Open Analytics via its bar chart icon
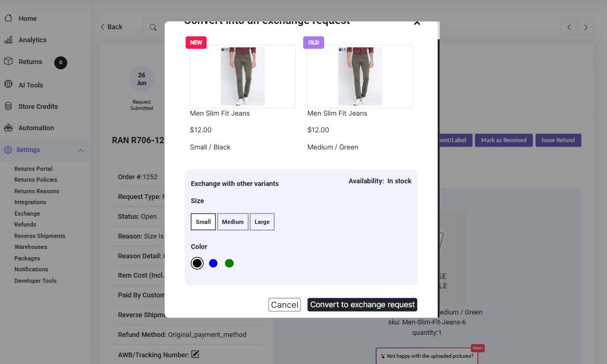607x364 pixels. [x=8, y=40]
